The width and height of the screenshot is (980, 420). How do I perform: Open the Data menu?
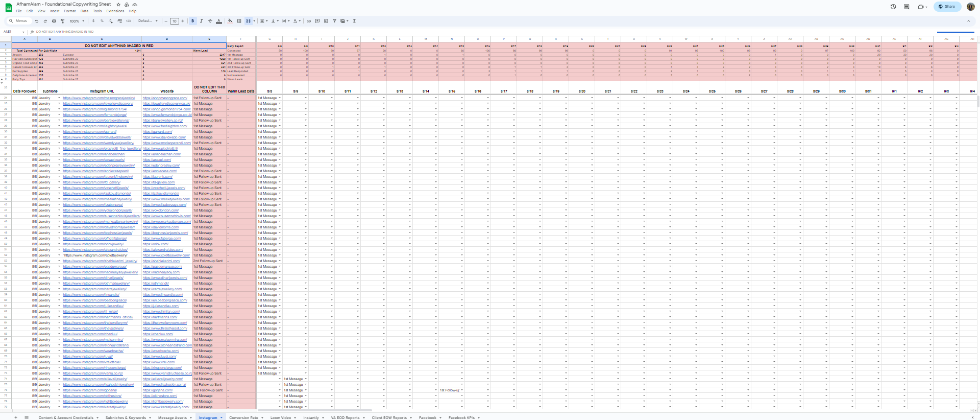pos(84,11)
